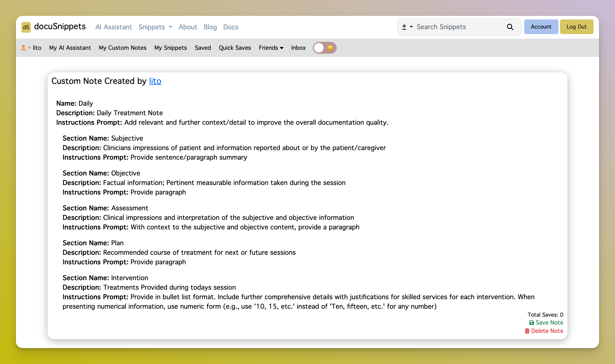Click the Account button

click(x=541, y=27)
